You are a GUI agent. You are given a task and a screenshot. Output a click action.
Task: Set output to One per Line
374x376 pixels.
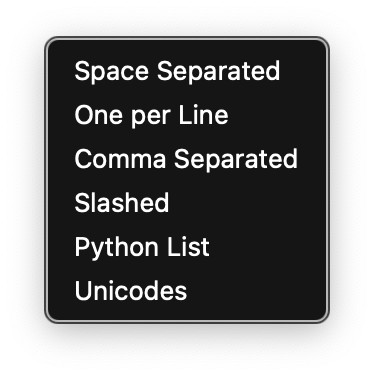[187, 115]
